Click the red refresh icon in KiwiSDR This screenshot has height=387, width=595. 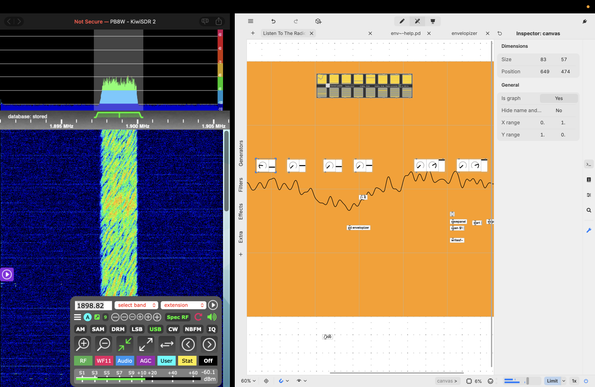pos(198,317)
